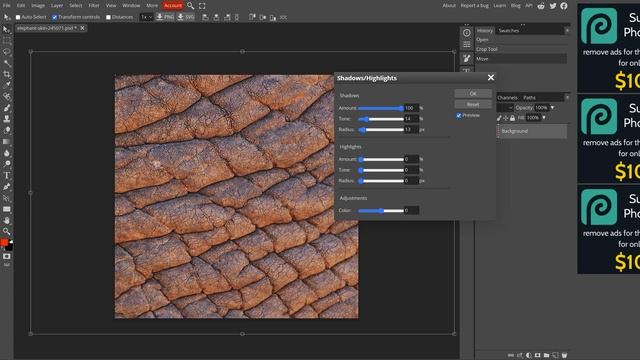
Task: Open the Layers panel options menu
Action: (567, 98)
